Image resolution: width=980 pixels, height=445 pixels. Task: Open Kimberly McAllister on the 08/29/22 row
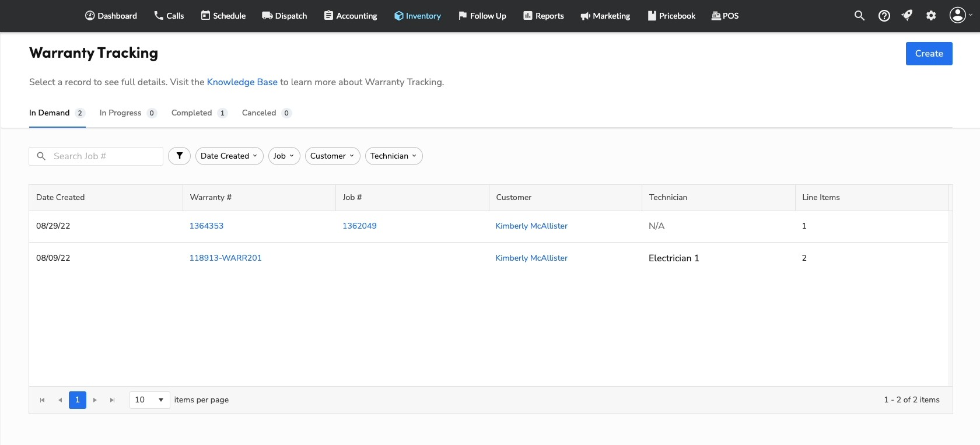531,226
